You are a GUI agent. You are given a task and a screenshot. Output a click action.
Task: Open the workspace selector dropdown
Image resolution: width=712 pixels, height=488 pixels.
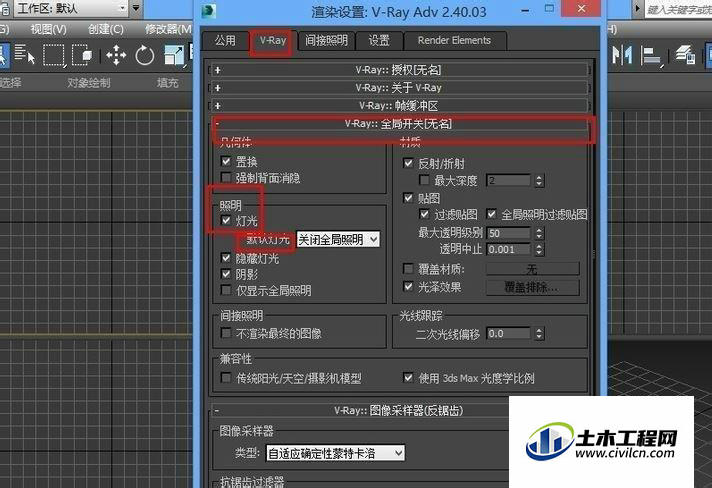coord(73,8)
